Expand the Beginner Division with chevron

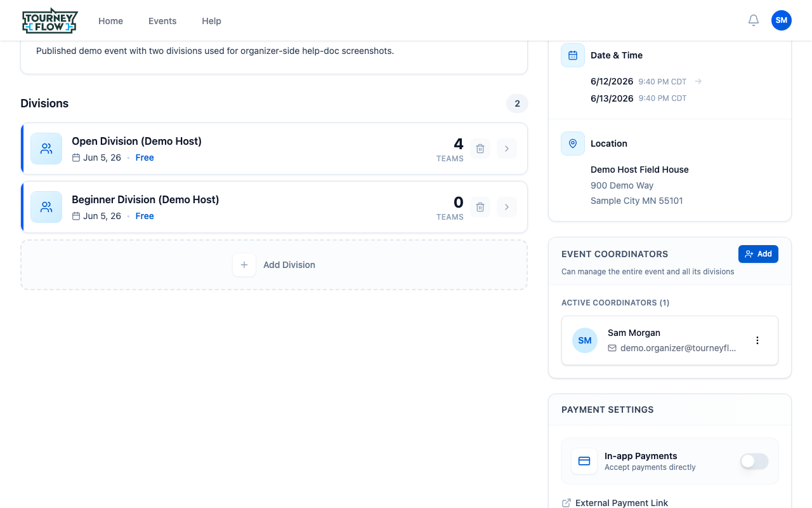click(507, 207)
